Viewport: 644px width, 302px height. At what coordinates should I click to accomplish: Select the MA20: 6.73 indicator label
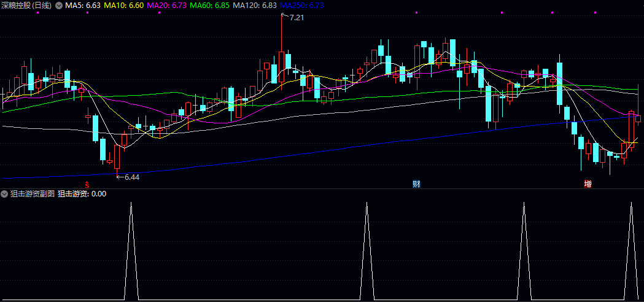point(167,6)
